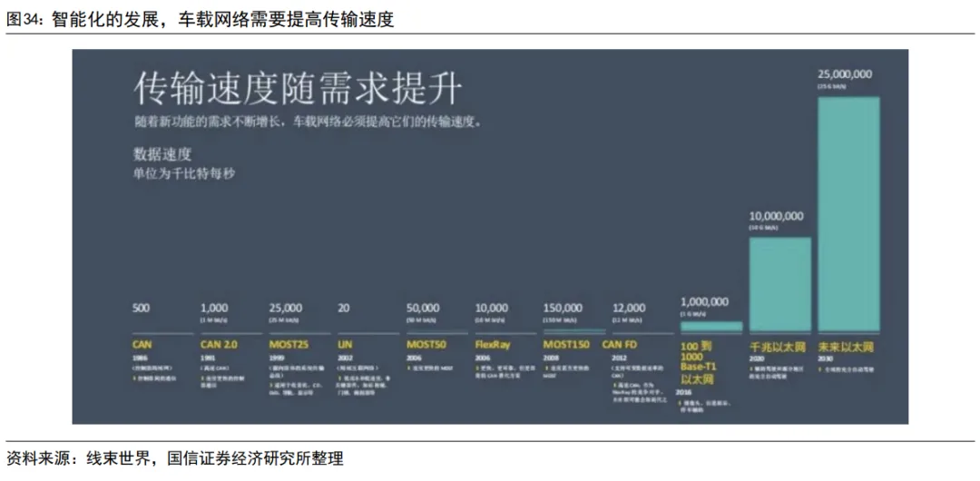Screen dimensions: 980x481
Task: Select the CAN 2.0 label
Action: 218,344
